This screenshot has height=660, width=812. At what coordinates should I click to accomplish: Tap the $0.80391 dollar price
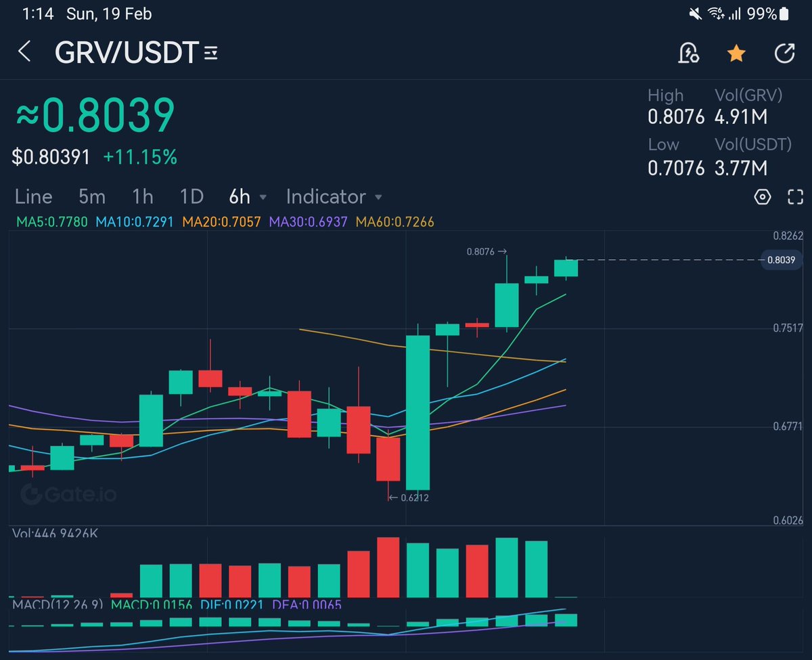[51, 158]
